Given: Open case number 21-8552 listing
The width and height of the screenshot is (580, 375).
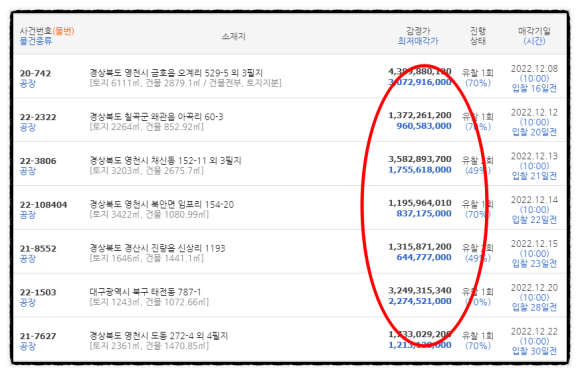Looking at the screenshot, I should pyautogui.click(x=38, y=249).
